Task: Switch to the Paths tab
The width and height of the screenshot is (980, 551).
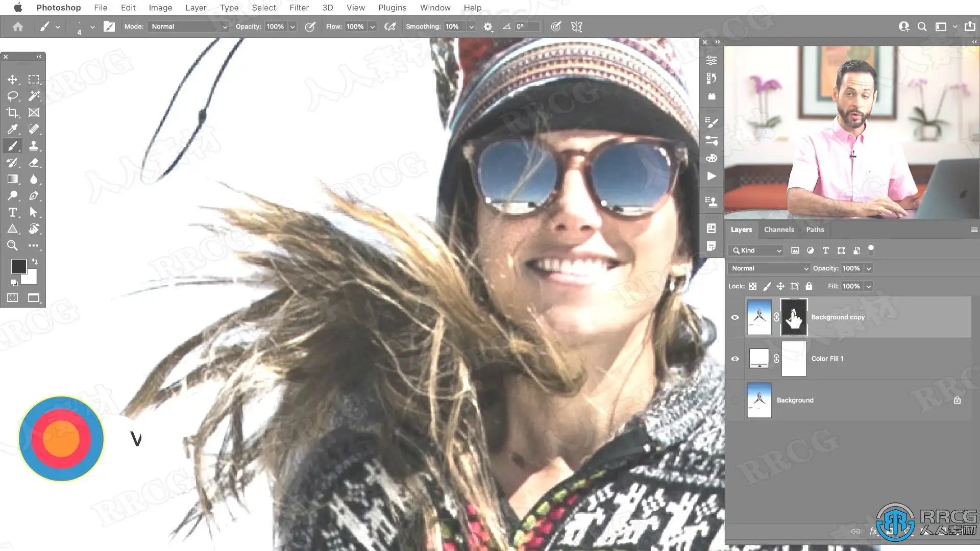Action: point(815,230)
